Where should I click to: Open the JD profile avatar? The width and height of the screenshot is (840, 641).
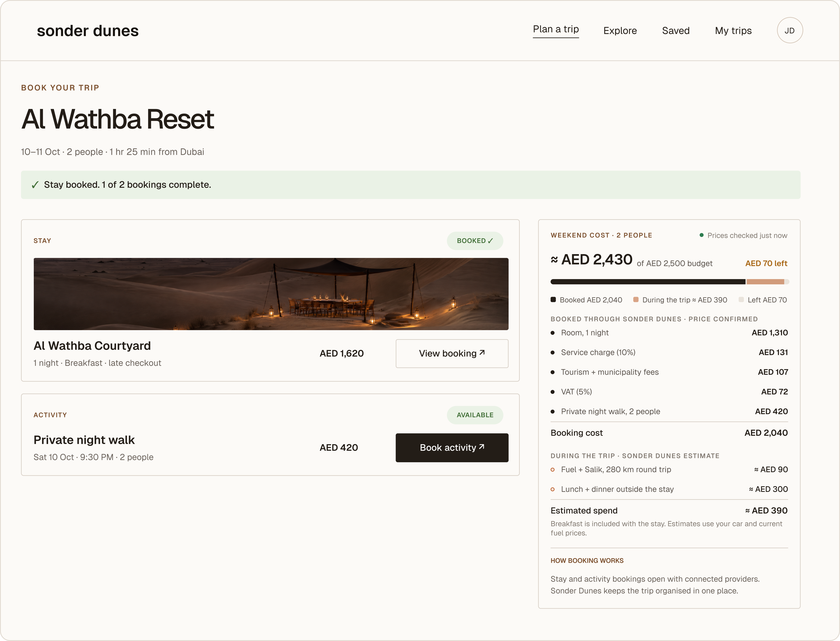point(790,30)
